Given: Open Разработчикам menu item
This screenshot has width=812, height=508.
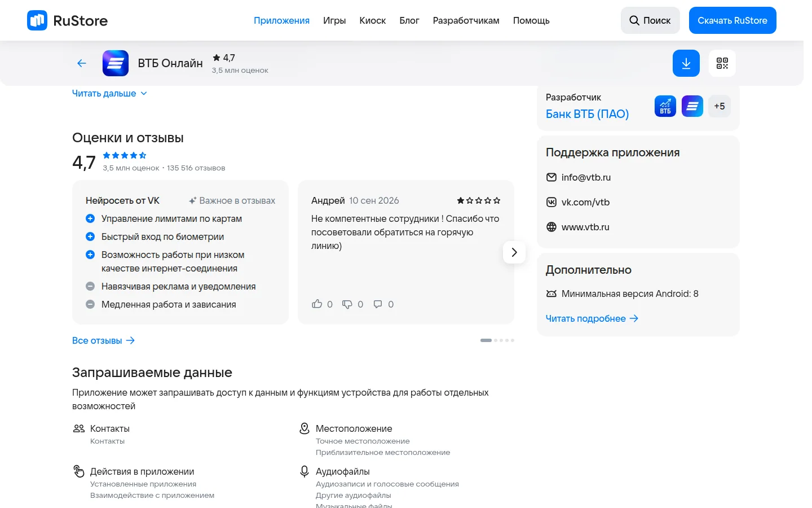Looking at the screenshot, I should (466, 20).
